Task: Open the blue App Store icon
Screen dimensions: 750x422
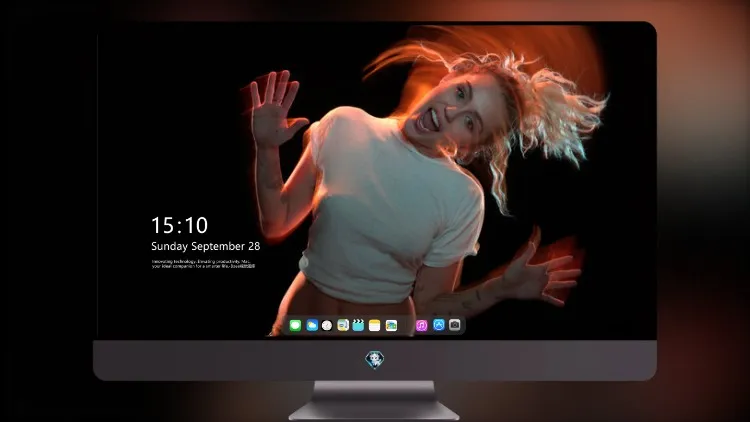Action: (x=439, y=325)
